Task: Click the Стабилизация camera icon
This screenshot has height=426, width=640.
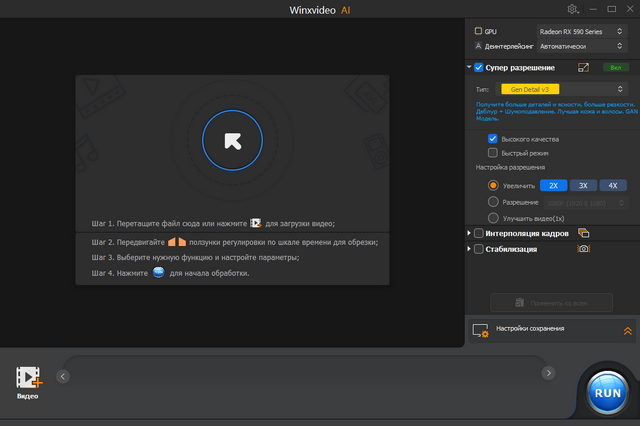Action: [584, 248]
